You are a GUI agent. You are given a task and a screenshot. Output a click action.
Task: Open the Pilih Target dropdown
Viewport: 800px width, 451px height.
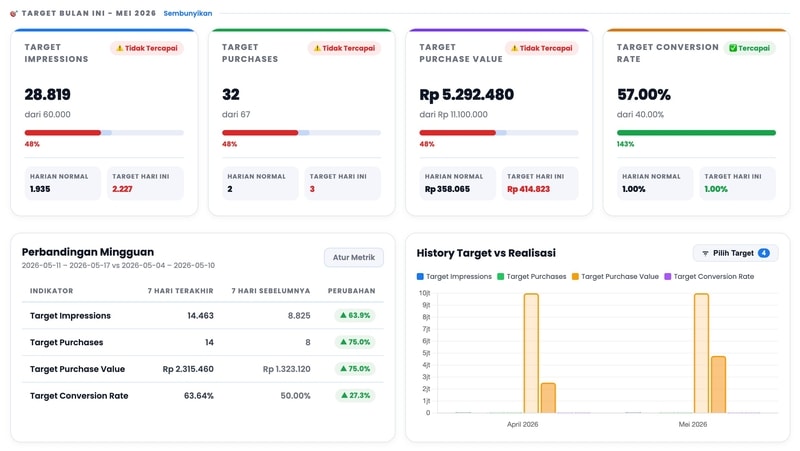(x=735, y=254)
